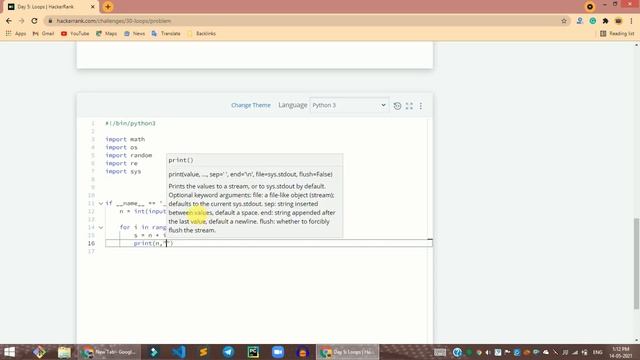Screen dimensions: 640x360
Task: Open the Language dropdown showing Python 3
Action: click(349, 105)
